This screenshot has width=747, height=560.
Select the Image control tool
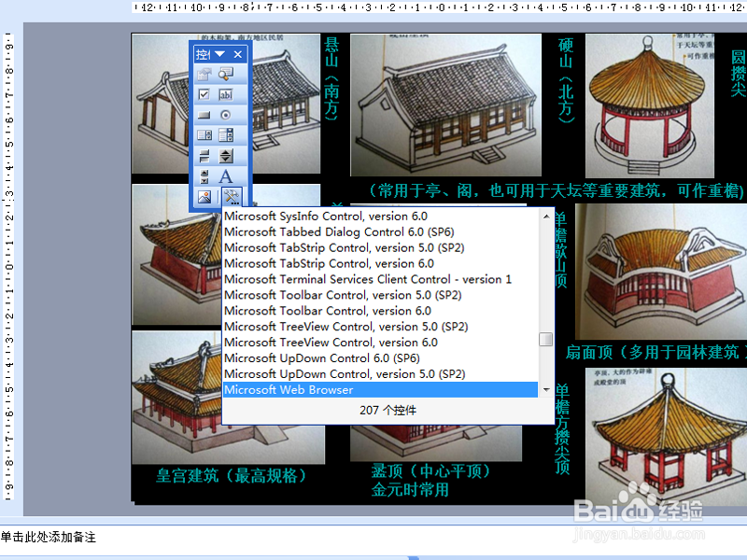tap(204, 197)
